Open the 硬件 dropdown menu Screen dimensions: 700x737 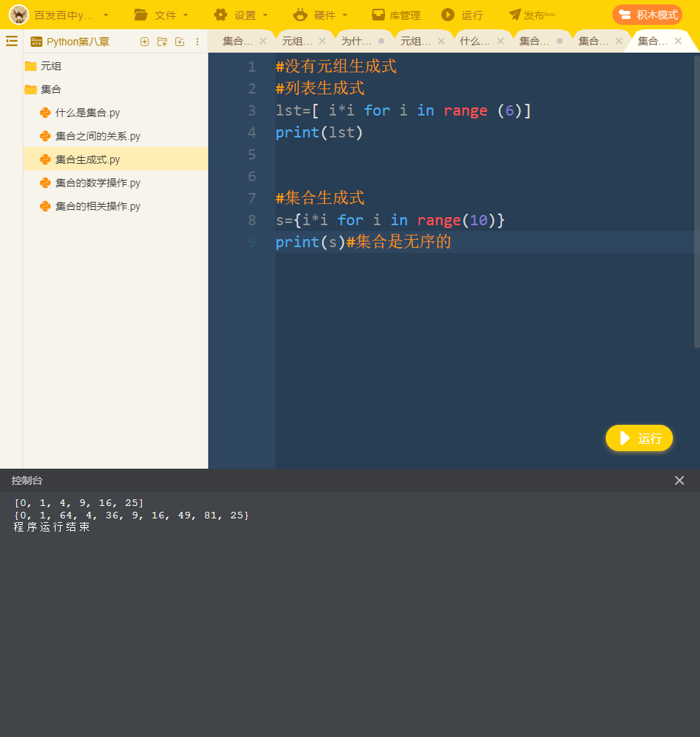click(x=320, y=15)
